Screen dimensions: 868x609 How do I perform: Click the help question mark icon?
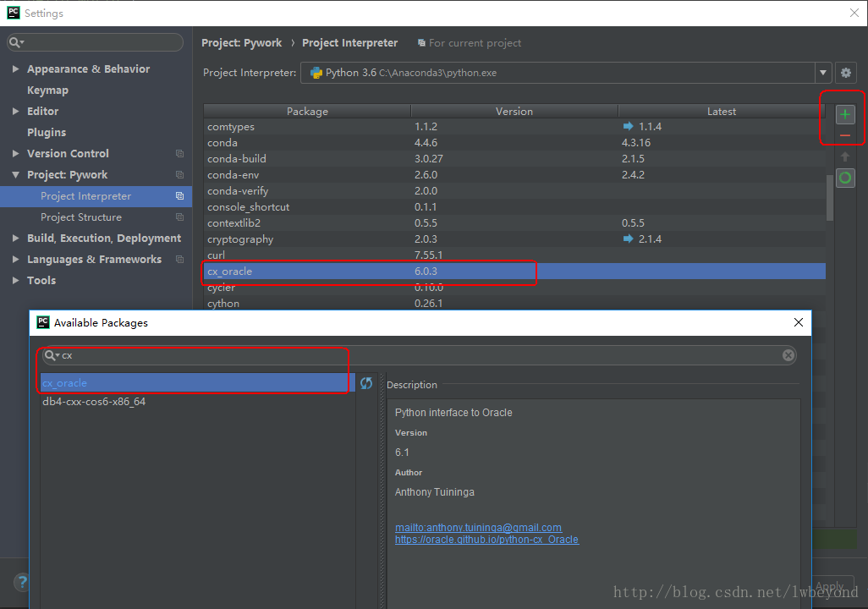pyautogui.click(x=22, y=583)
